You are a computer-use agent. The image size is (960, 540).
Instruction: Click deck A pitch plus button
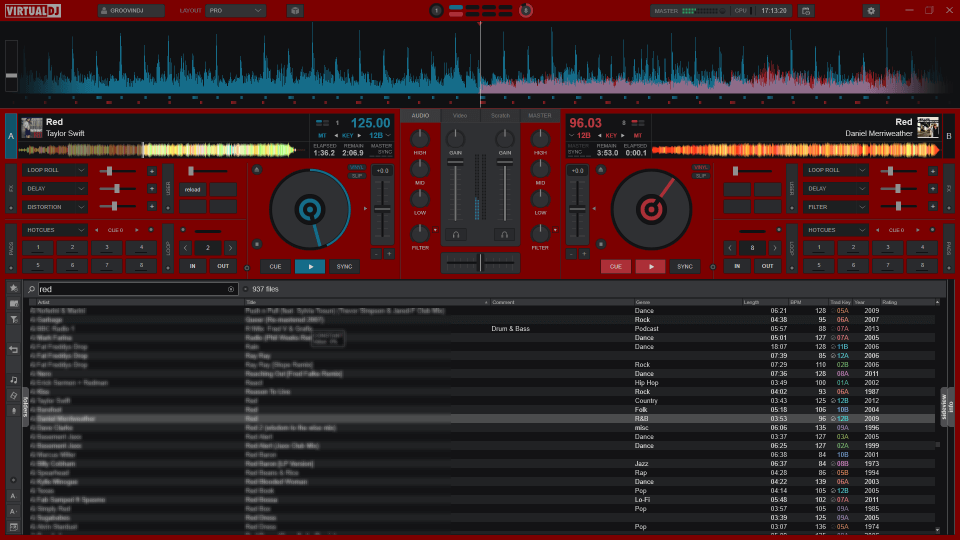(x=388, y=253)
